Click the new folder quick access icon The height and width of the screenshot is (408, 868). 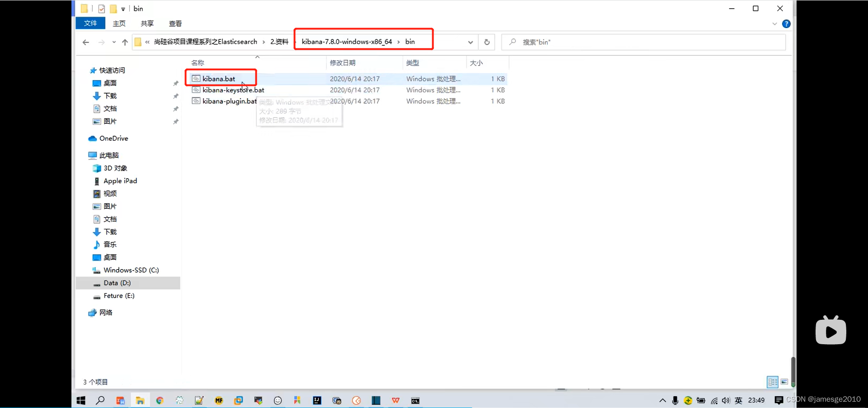pos(113,9)
